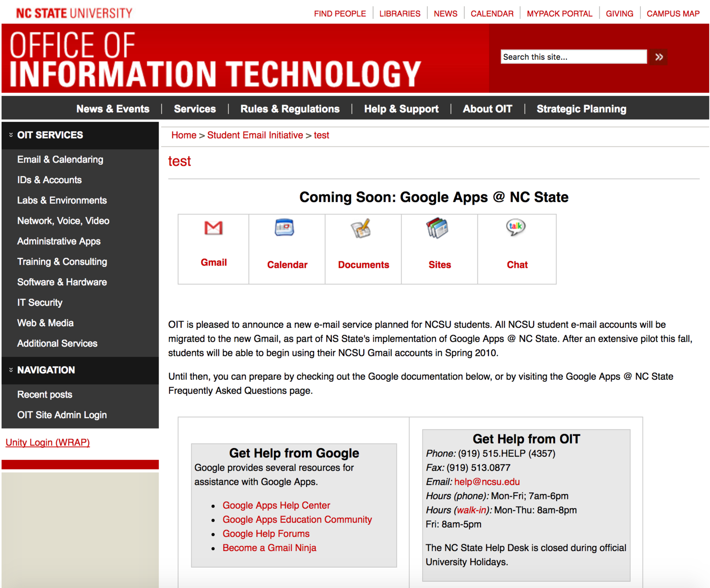
Task: Open the GIVING link
Action: coord(619,14)
